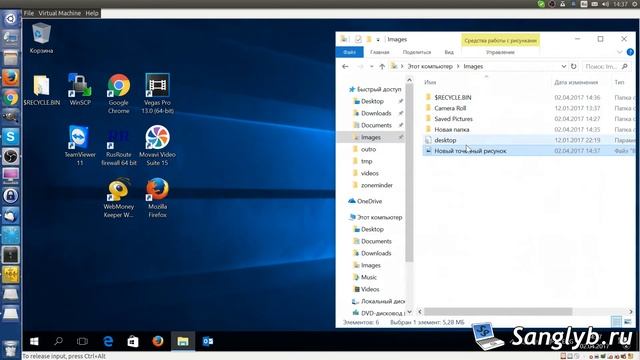The width and height of the screenshot is (640, 360).
Task: Open the VMware File menu
Action: (x=29, y=13)
